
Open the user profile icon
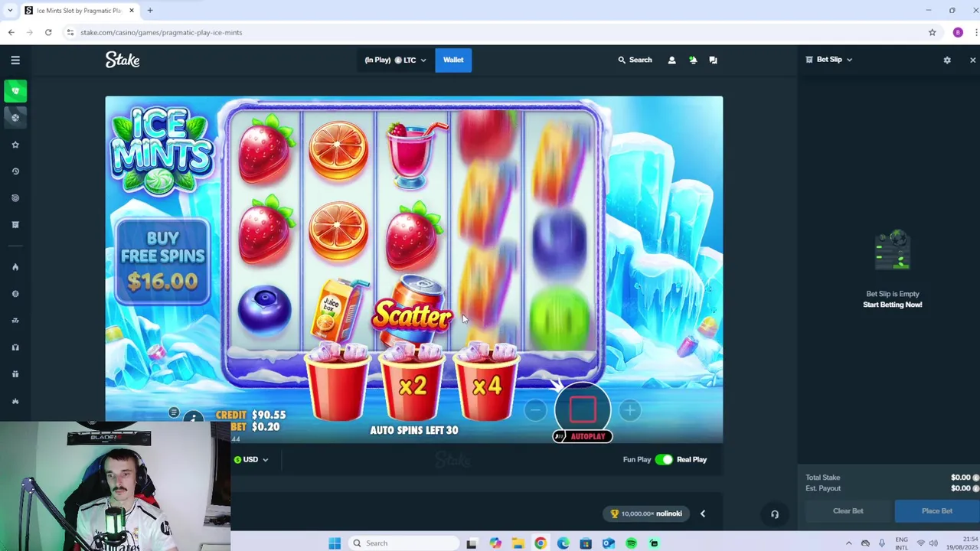coord(672,60)
